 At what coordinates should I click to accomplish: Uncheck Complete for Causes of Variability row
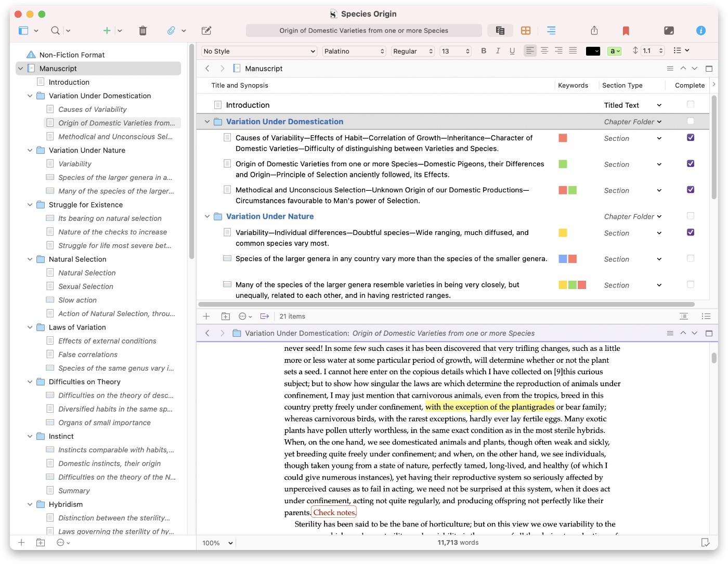pyautogui.click(x=691, y=138)
